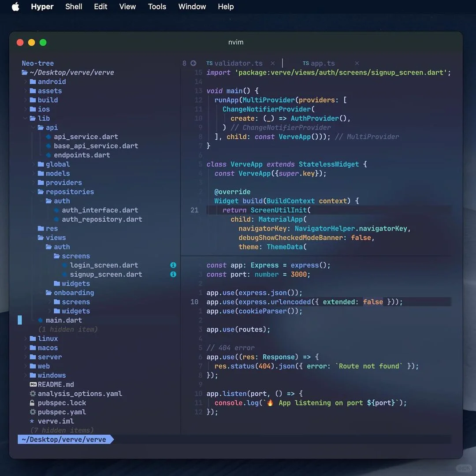Click the repositories open folder icon
The height and width of the screenshot is (476, 476).
41,192
